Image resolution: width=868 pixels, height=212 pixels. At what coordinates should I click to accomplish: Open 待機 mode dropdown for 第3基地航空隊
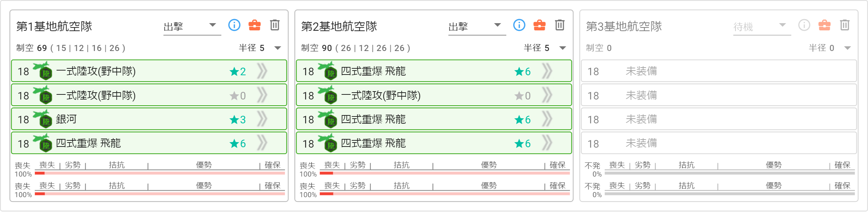coord(762,26)
